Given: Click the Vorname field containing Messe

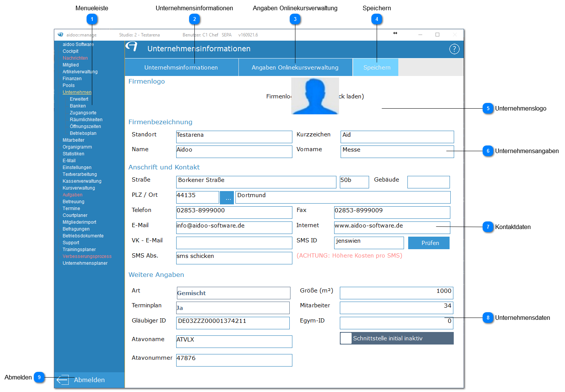Looking at the screenshot, I should (397, 152).
